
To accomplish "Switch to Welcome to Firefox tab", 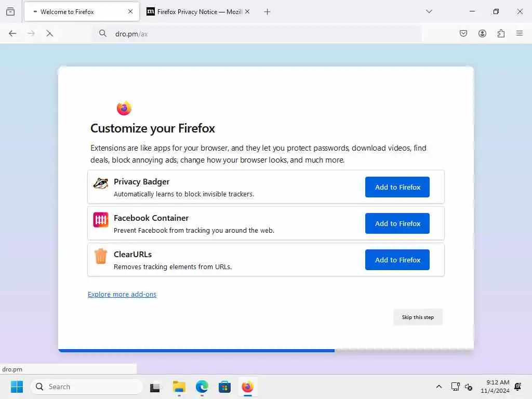I will pos(82,11).
